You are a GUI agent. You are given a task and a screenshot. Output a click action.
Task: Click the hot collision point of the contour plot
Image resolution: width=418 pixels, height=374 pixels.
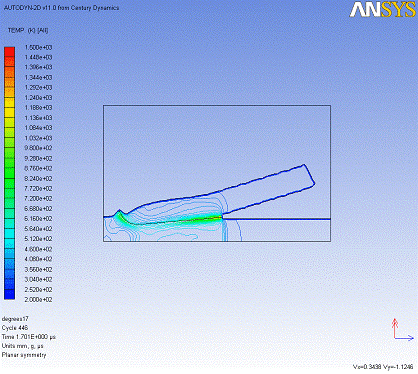(x=220, y=218)
